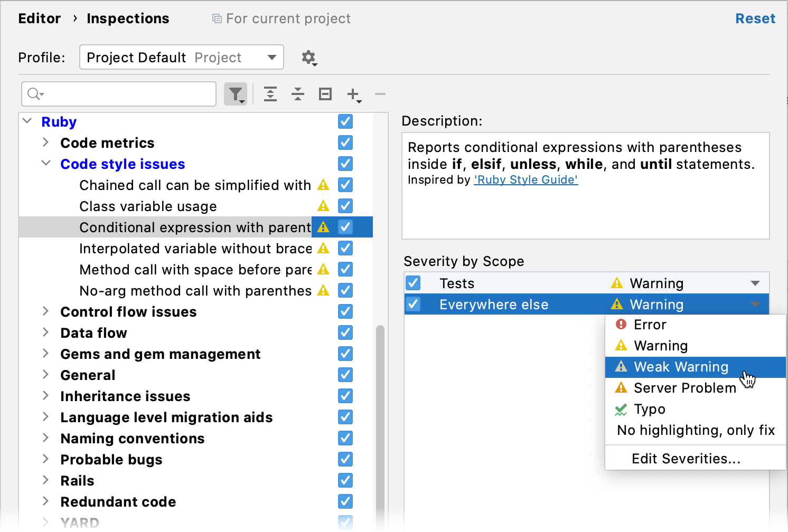The width and height of the screenshot is (788, 532).
Task: Toggle the Code metrics checkbox
Action: (x=345, y=143)
